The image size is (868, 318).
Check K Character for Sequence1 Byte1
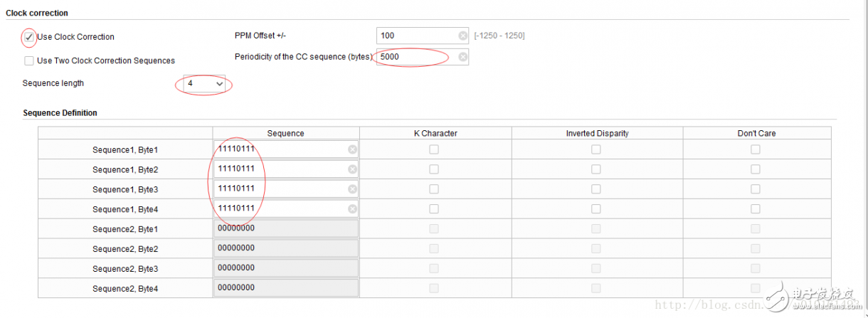tap(434, 149)
